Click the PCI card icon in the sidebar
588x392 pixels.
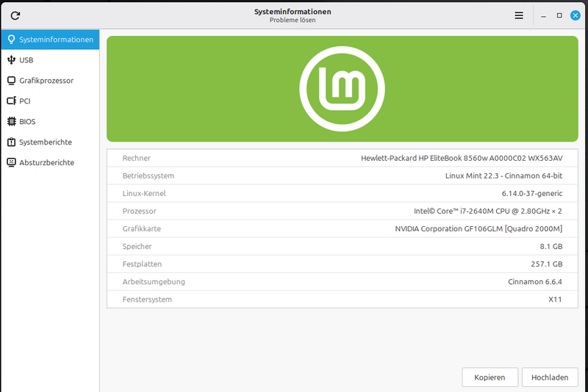11,101
